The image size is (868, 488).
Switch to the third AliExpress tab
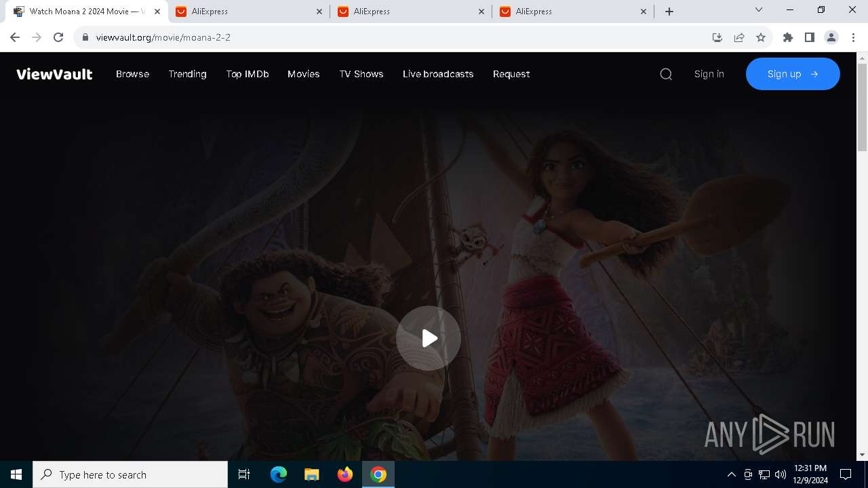point(573,12)
